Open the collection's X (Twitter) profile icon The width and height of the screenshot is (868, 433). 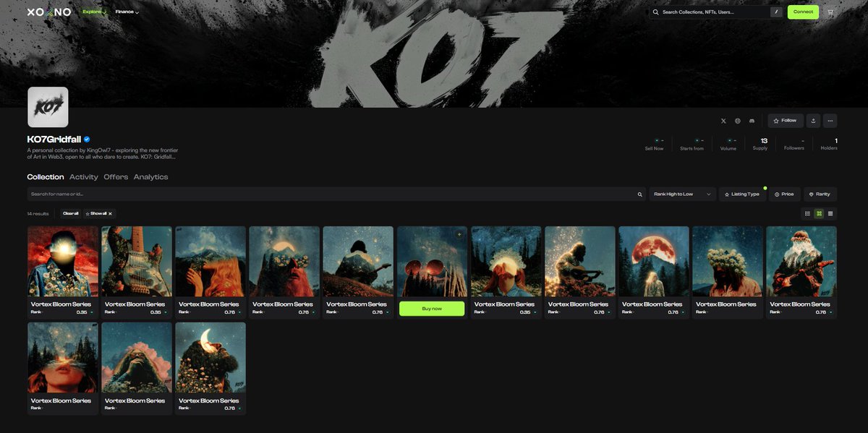723,121
